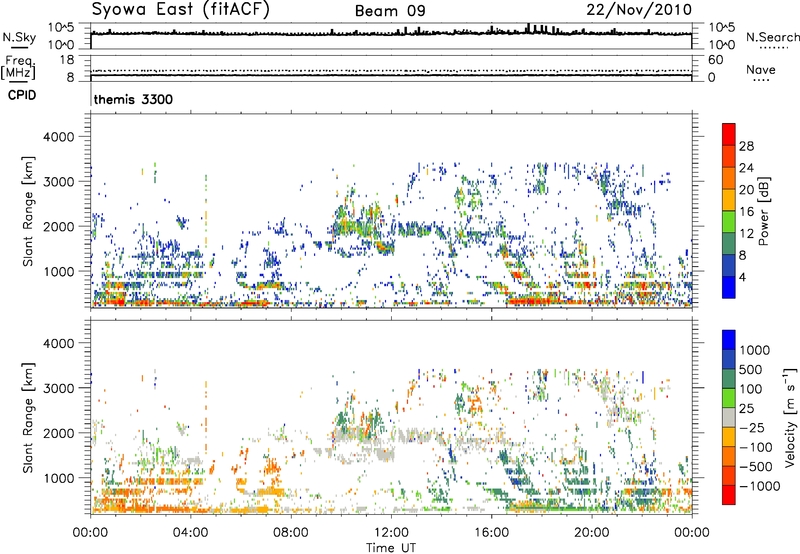Click the positive "1000" velocity colorbar label
The width and height of the screenshot is (800, 554).
pyautogui.click(x=754, y=350)
